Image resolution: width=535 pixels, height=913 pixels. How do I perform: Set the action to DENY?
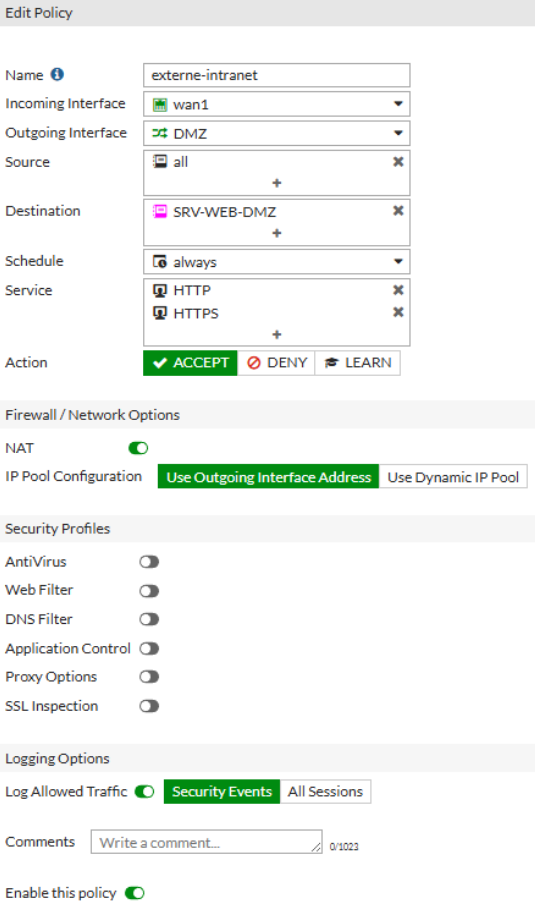pos(276,363)
